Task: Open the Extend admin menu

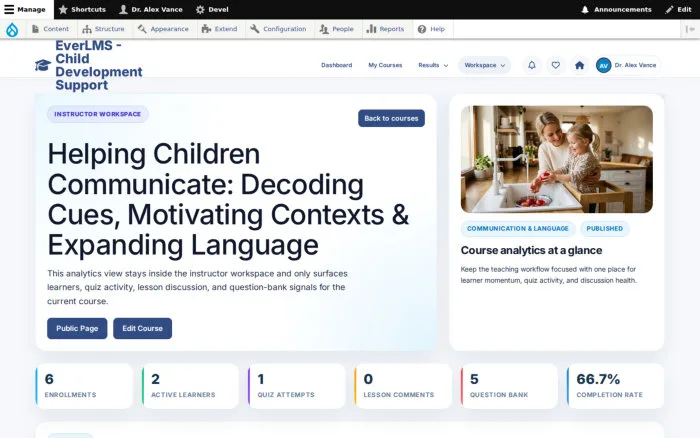Action: 220,29
